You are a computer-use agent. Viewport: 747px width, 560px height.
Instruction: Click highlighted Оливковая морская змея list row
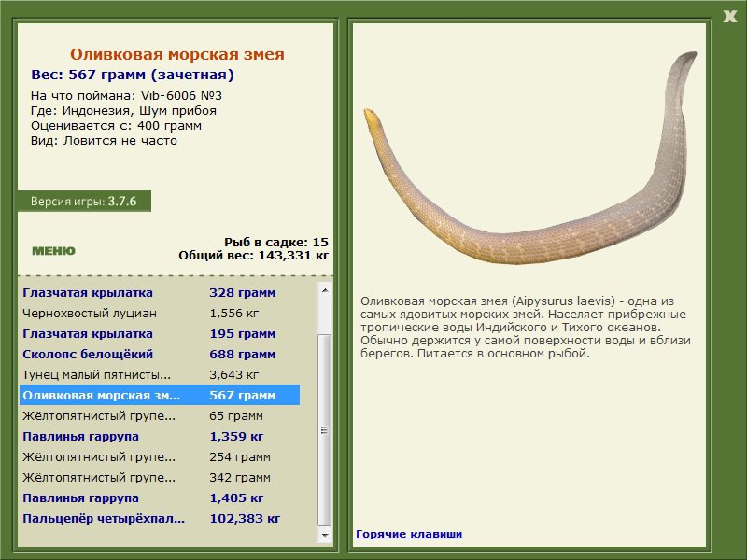click(160, 395)
